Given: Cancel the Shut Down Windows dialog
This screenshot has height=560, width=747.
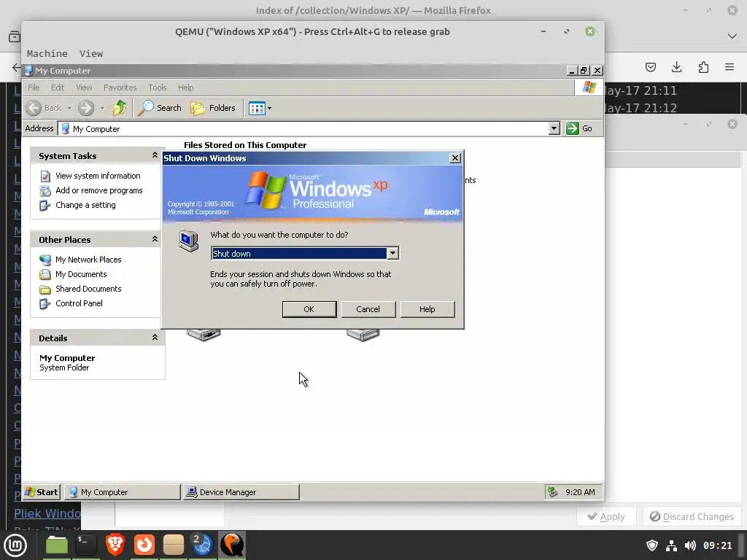Looking at the screenshot, I should click(368, 309).
